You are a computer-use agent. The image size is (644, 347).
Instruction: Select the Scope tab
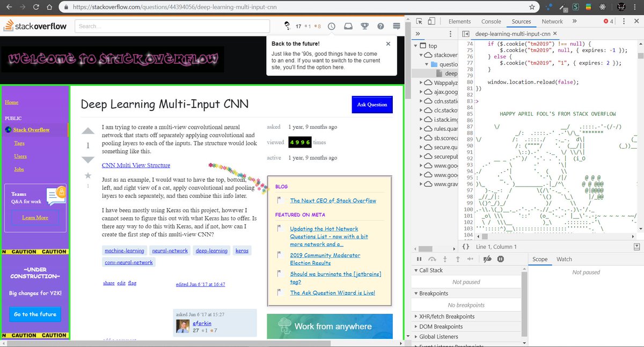pyautogui.click(x=540, y=259)
